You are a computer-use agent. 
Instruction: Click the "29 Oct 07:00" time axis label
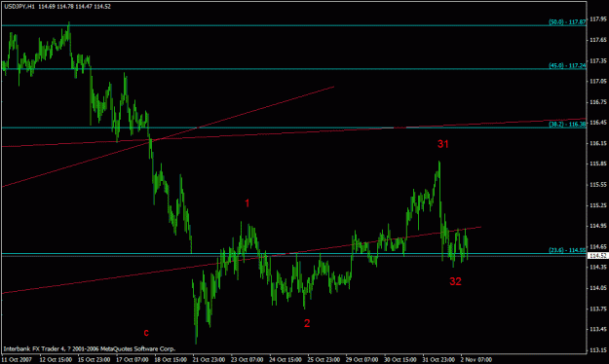point(362,360)
